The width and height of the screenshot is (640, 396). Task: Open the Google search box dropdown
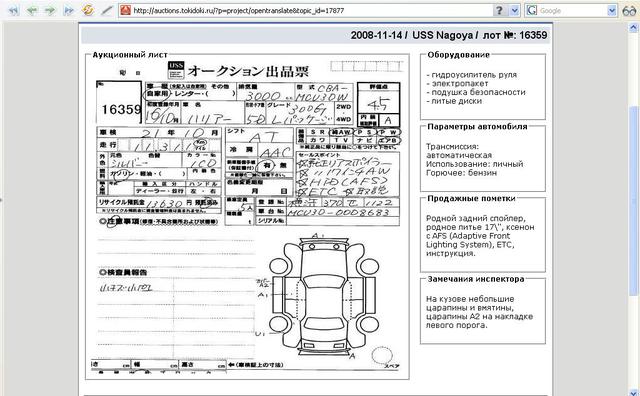611,10
